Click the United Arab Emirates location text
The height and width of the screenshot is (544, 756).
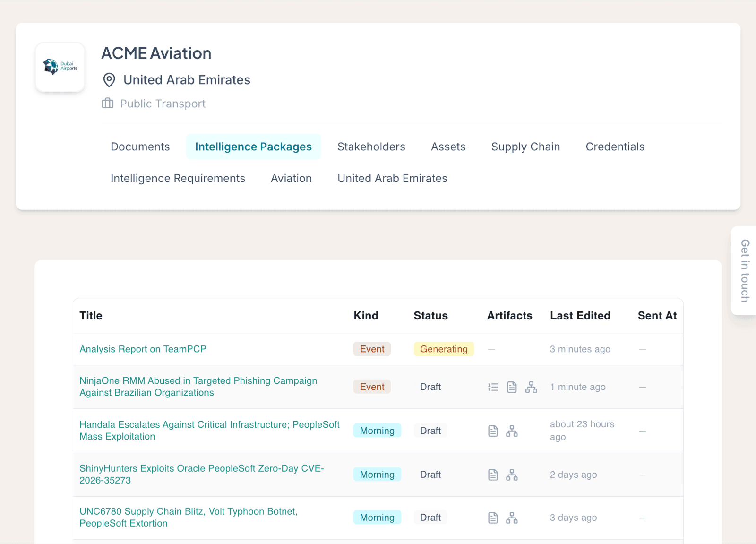coord(187,80)
